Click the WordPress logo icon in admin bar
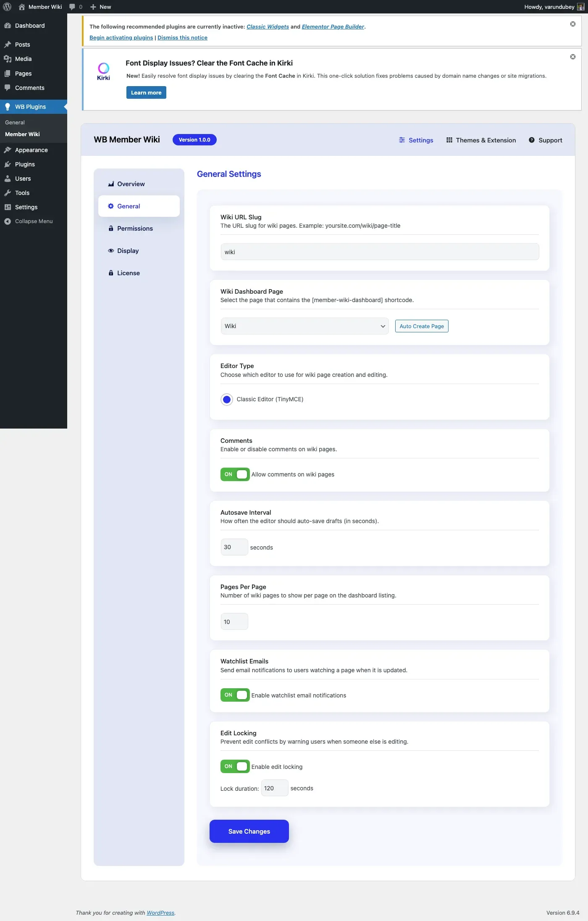 click(7, 7)
